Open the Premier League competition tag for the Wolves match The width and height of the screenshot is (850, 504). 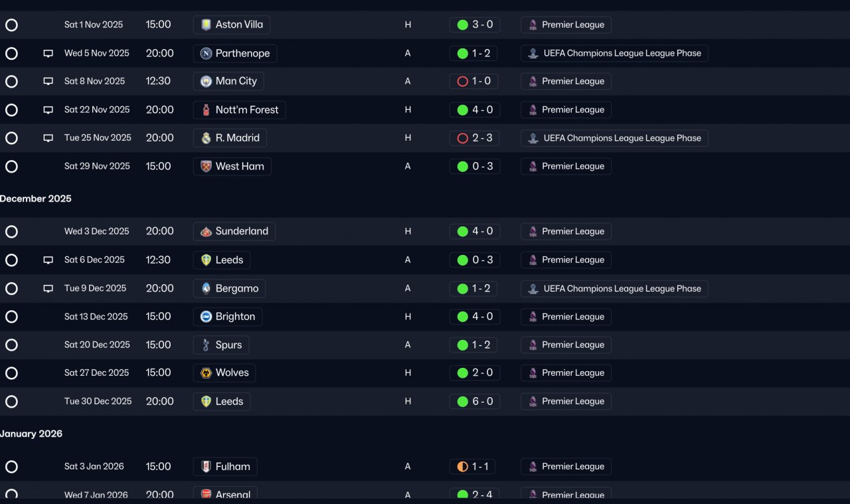[x=566, y=373]
